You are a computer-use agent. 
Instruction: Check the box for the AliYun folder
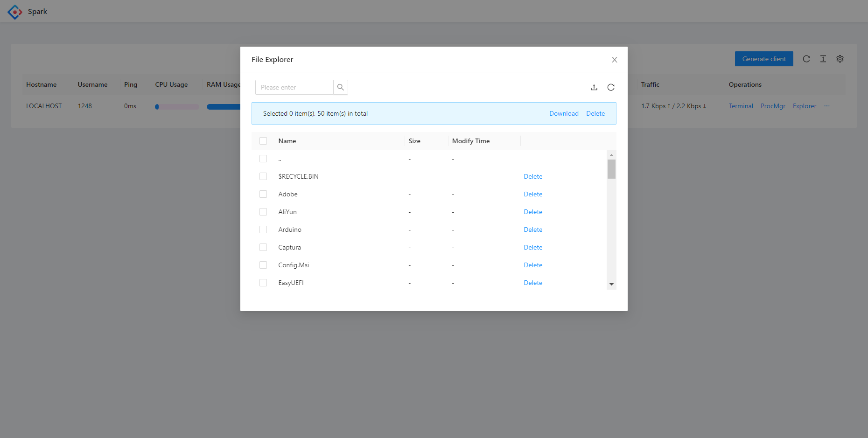pyautogui.click(x=263, y=212)
